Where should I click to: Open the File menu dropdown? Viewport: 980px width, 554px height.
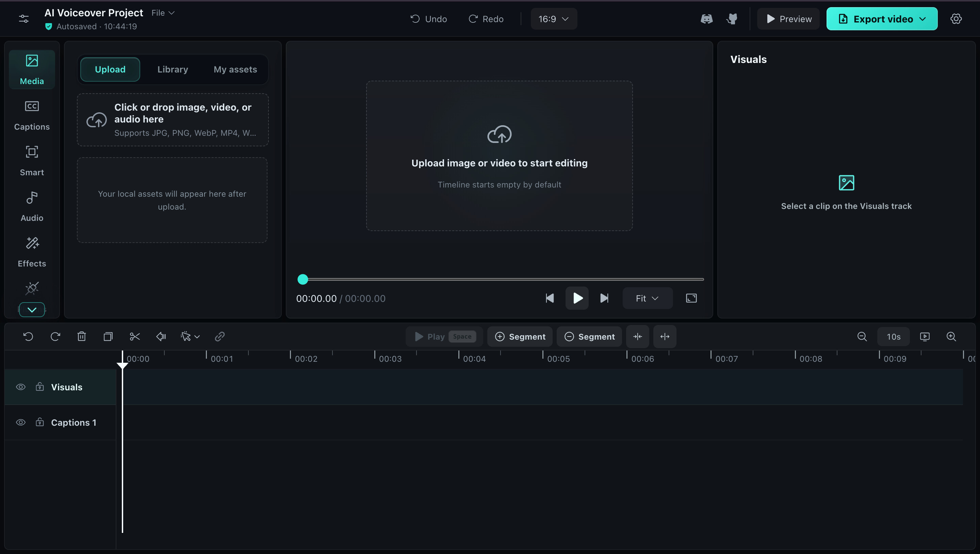[x=163, y=13]
